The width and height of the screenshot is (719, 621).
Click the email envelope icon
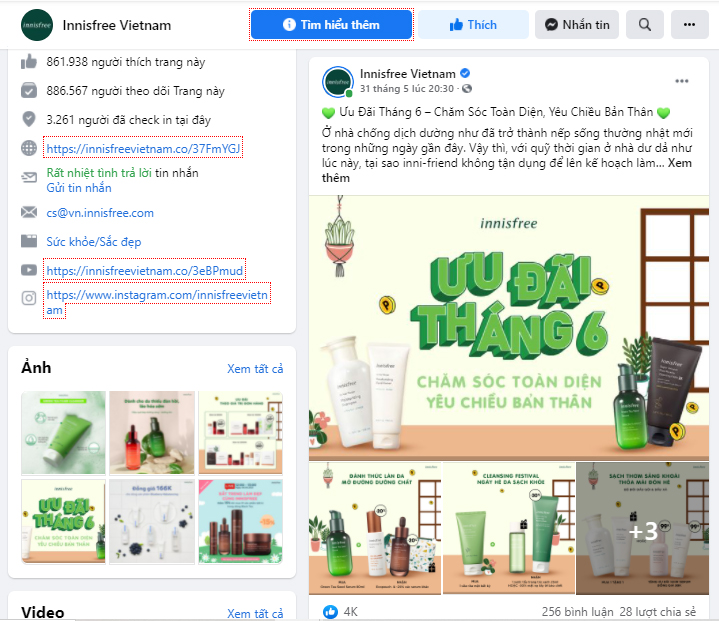[x=29, y=212]
